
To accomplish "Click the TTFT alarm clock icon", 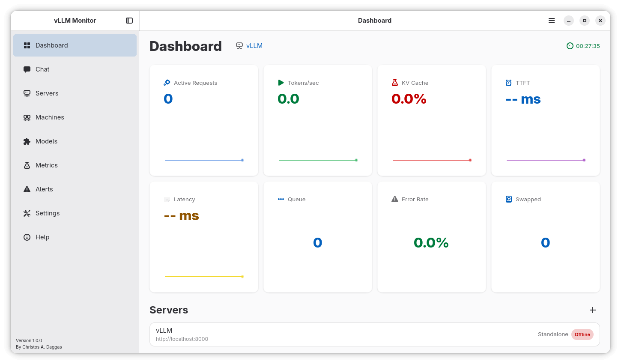I will [x=509, y=83].
